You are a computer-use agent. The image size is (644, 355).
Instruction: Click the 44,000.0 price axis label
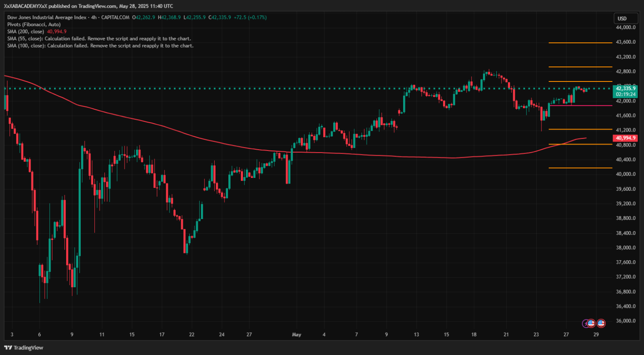626,27
